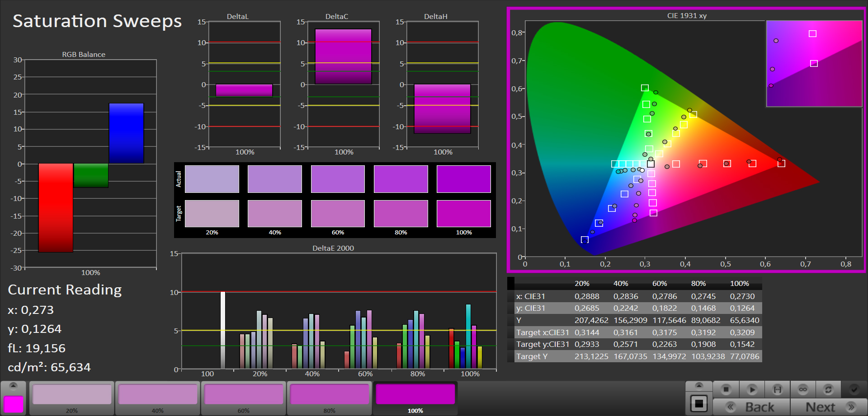
Task: Click the DeltaE 2000 chart title
Action: coord(333,248)
